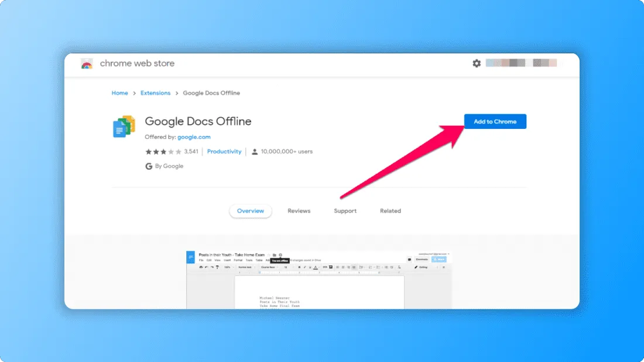This screenshot has height=362, width=644.
Task: Open the Extensions breadcrumb link
Action: pos(155,93)
